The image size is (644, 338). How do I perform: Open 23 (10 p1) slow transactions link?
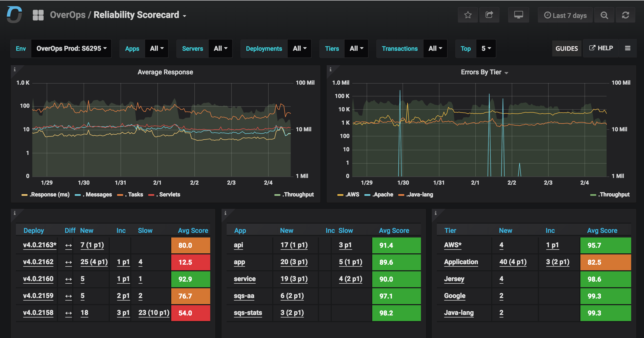pyautogui.click(x=154, y=313)
